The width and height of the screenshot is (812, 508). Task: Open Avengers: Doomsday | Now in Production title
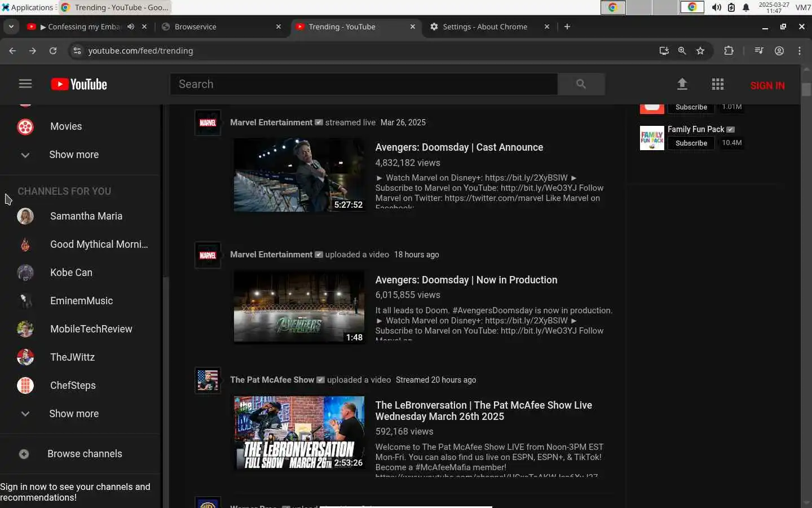466,280
